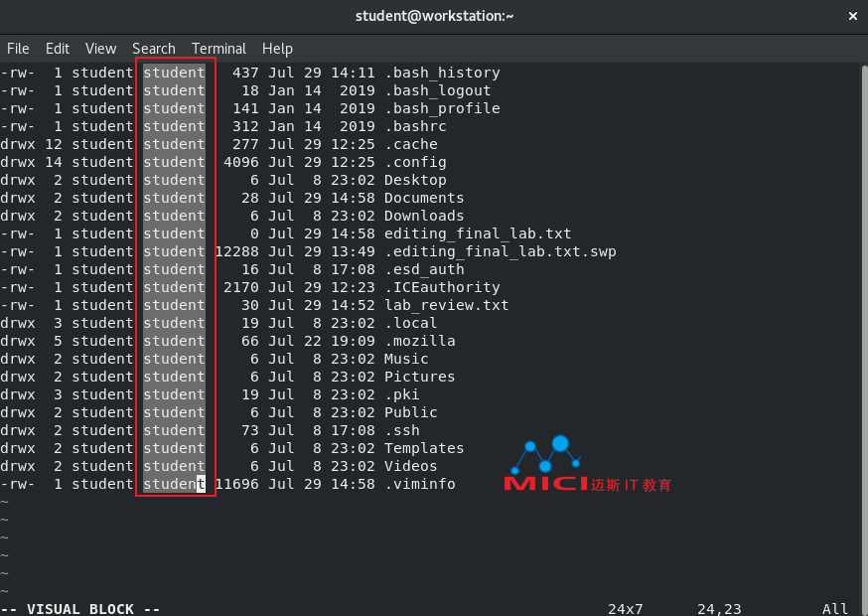Click the window title student@workstation
Viewport: 868px width, 616px height.
click(x=433, y=15)
